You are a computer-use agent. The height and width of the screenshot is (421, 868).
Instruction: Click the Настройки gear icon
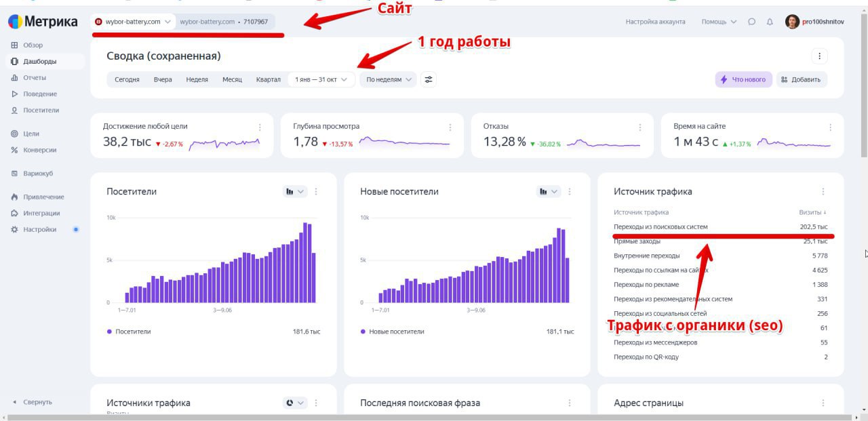tap(14, 230)
